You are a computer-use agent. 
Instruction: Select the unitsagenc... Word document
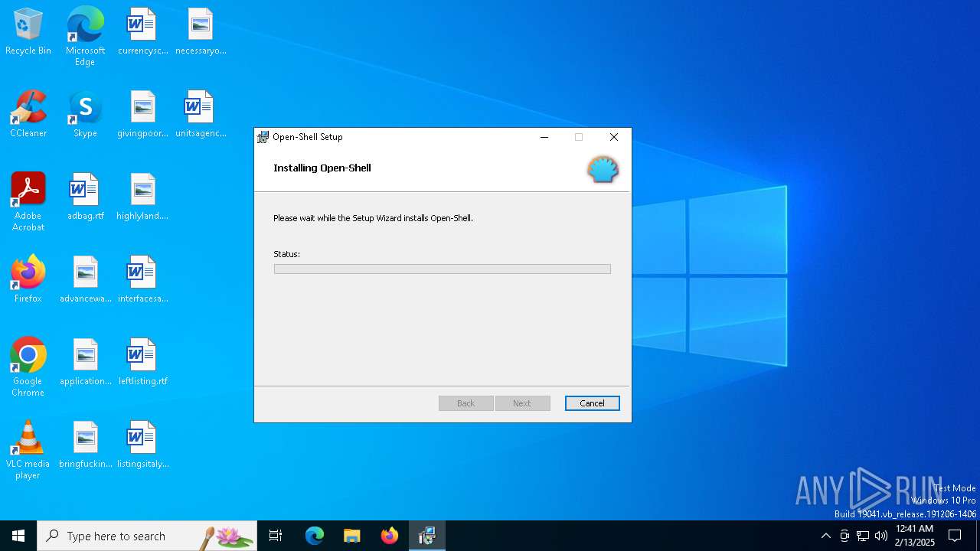[201, 115]
